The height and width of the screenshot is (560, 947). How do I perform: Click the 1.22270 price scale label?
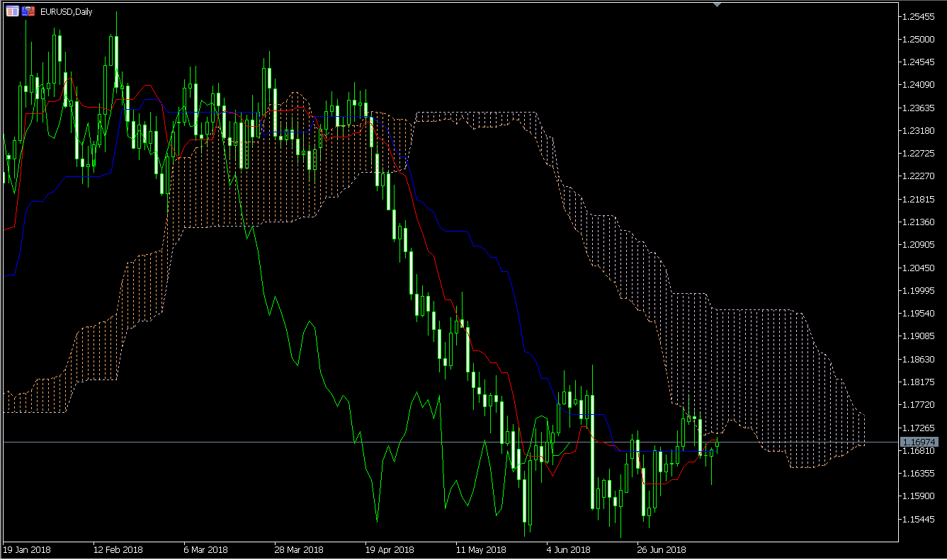click(917, 176)
